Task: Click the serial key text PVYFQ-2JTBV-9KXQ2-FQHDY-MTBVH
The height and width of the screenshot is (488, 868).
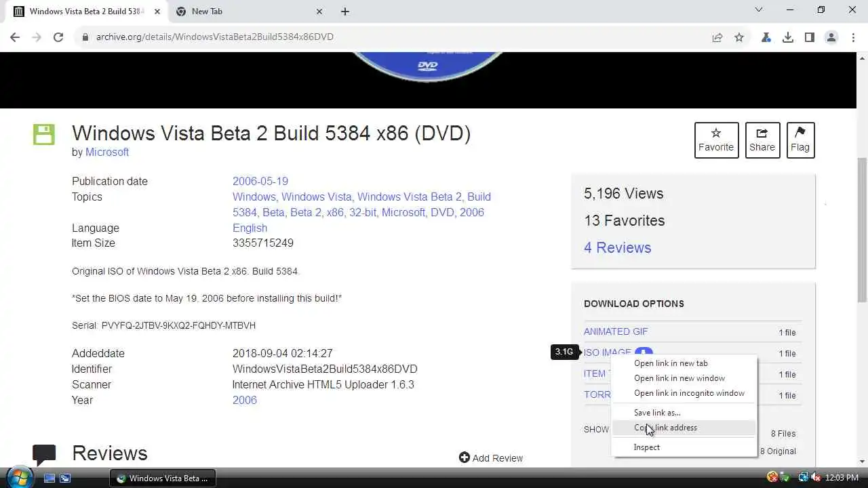Action: point(178,325)
